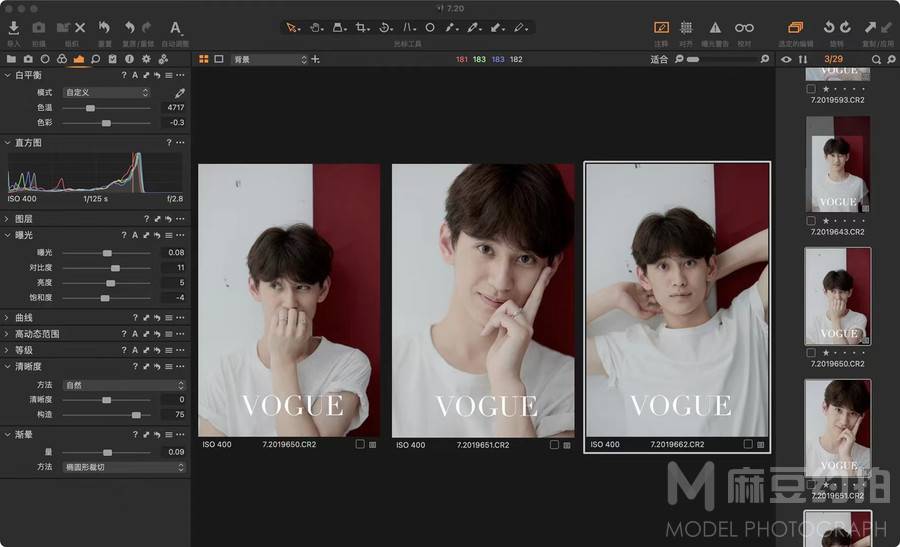This screenshot has height=547, width=900.
Task: Tick browser checkbox above 7.2019650.CR2 label
Action: pyautogui.click(x=811, y=352)
